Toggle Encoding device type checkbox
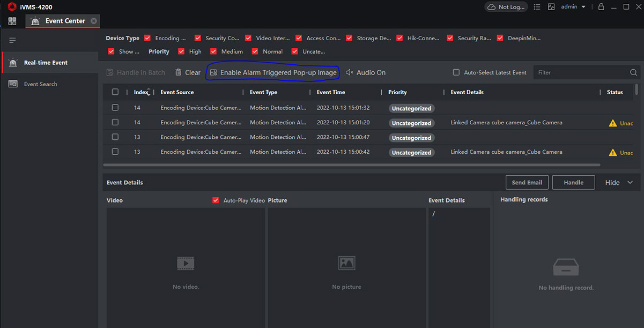The image size is (644, 328). point(147,38)
